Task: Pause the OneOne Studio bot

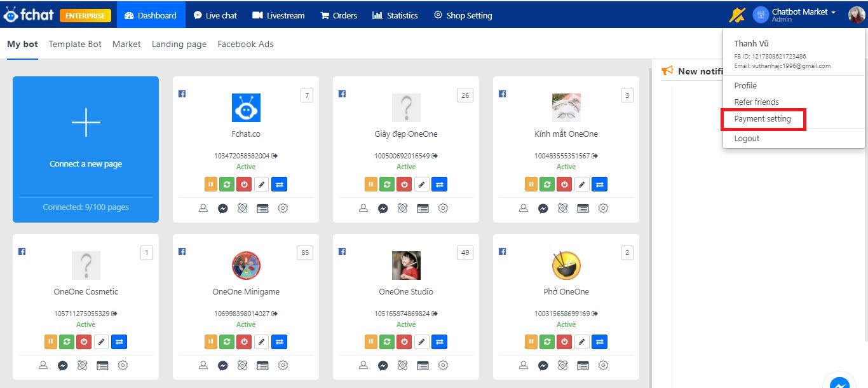Action: 371,342
